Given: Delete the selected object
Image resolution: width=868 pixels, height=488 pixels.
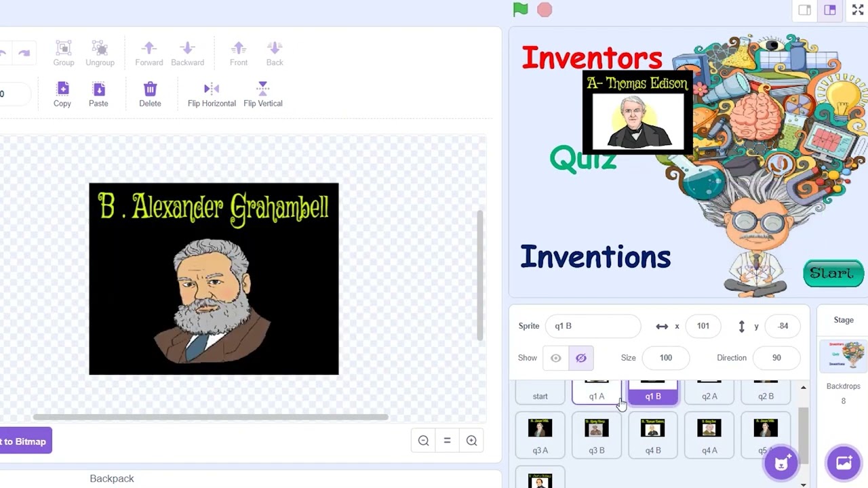Looking at the screenshot, I should coord(150,95).
